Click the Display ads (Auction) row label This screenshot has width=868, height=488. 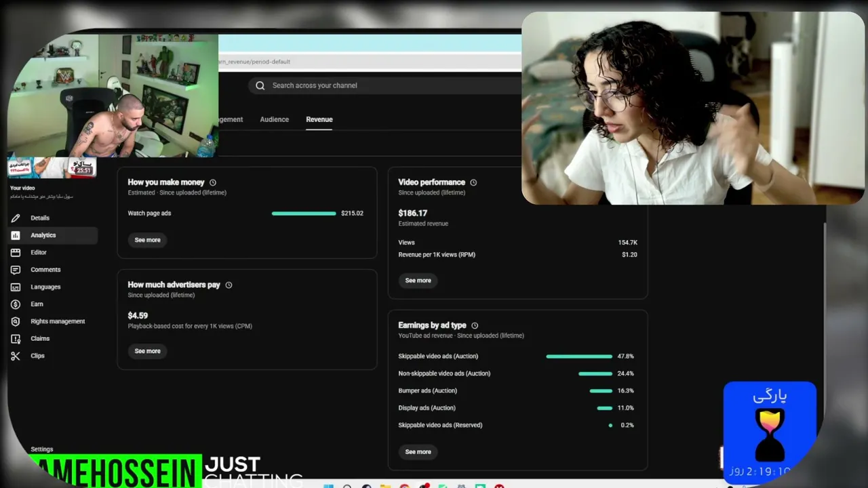427,408
